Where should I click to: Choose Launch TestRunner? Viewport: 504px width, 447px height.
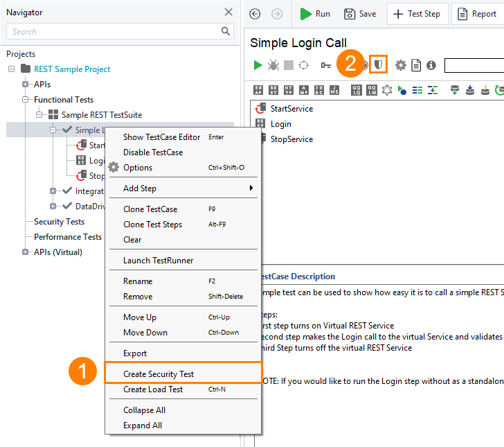[x=183, y=261]
